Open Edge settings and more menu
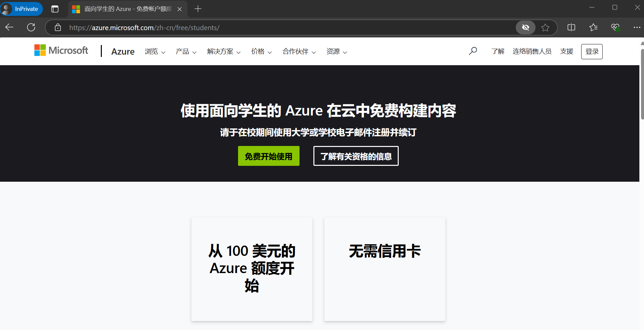This screenshot has height=330, width=644. click(637, 27)
